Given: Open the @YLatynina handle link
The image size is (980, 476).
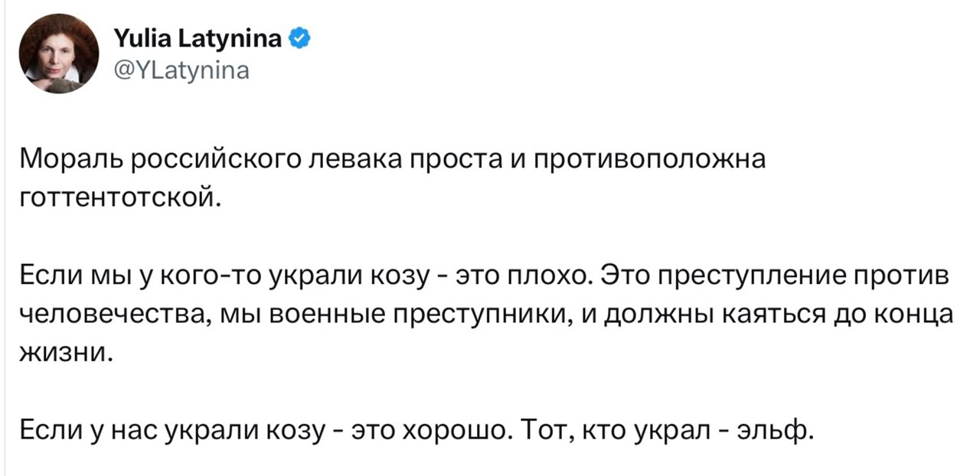Looking at the screenshot, I should (x=181, y=71).
